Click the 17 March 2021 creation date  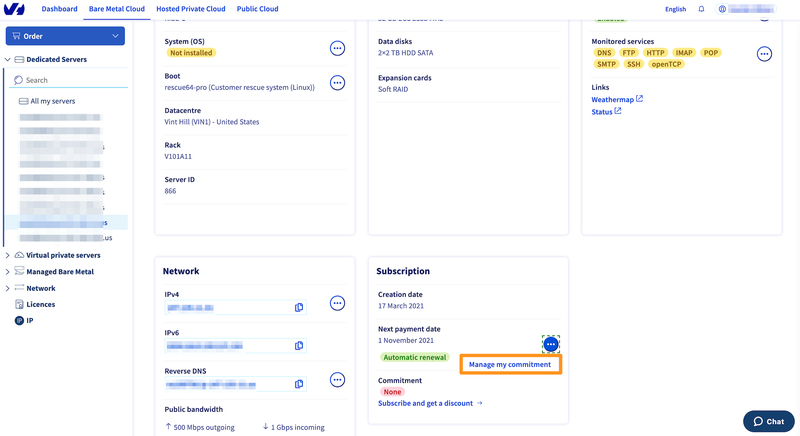point(401,305)
